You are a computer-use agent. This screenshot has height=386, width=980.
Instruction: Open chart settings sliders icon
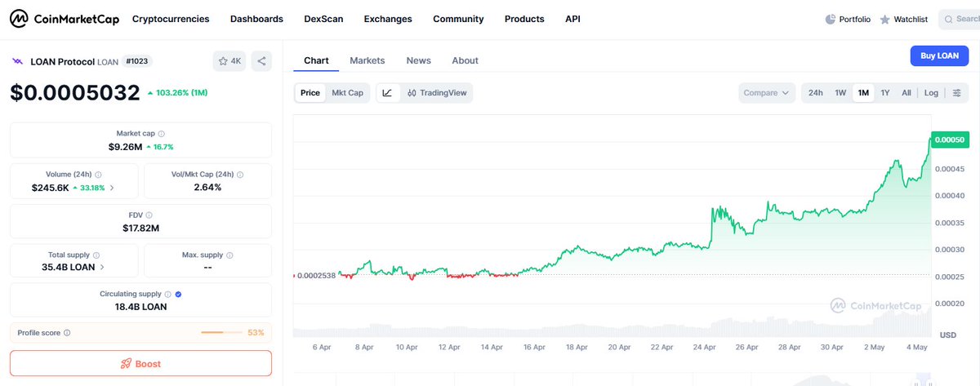(956, 93)
